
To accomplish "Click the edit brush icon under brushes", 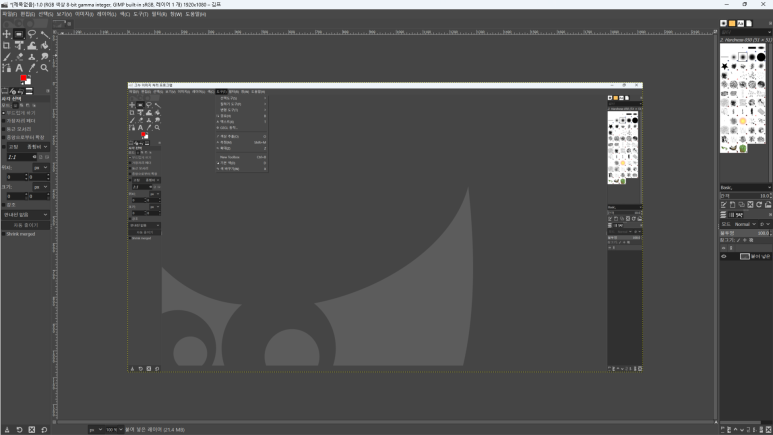I will (x=724, y=205).
